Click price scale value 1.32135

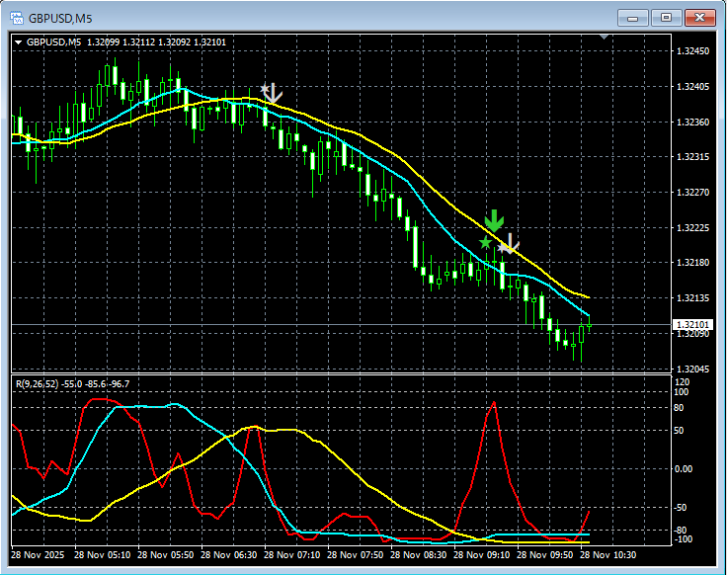pyautogui.click(x=693, y=297)
